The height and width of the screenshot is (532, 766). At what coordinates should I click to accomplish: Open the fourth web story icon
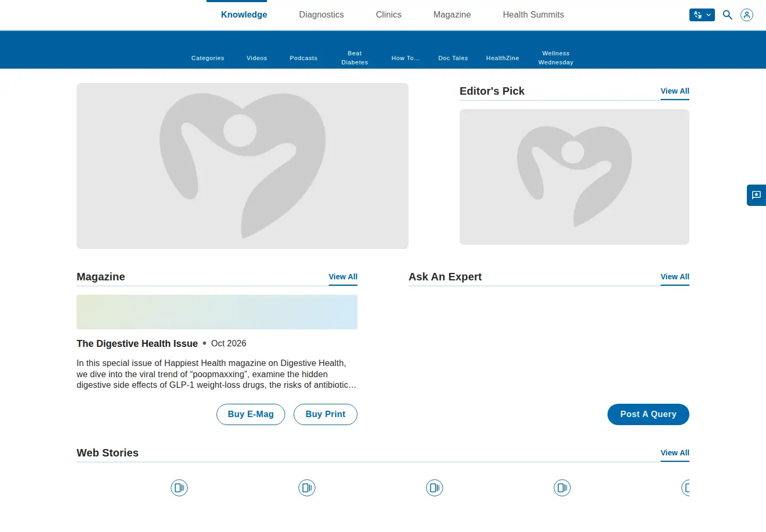point(562,488)
